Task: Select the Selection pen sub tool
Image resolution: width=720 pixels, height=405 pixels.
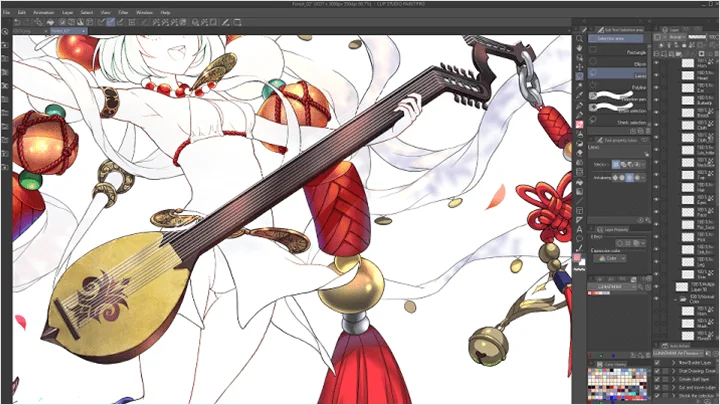Action: click(x=619, y=97)
